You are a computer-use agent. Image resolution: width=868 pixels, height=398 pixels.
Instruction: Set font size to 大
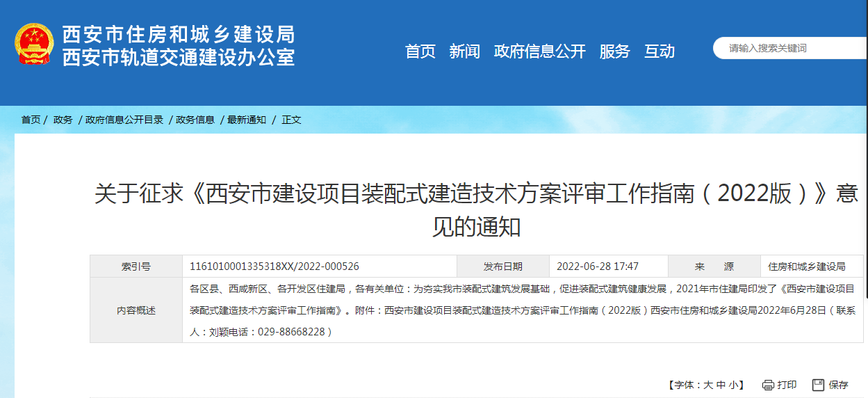tap(708, 385)
